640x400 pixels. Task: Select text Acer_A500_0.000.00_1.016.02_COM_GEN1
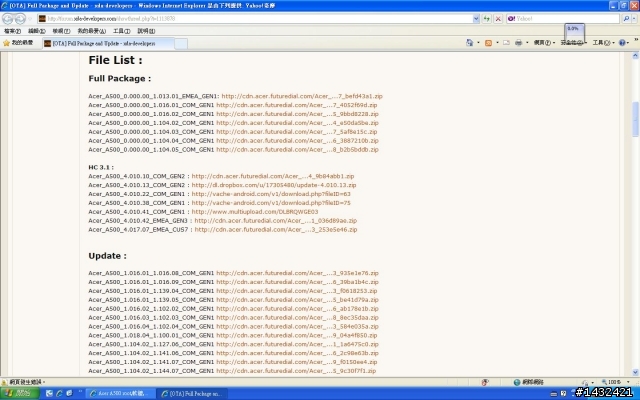(x=151, y=114)
